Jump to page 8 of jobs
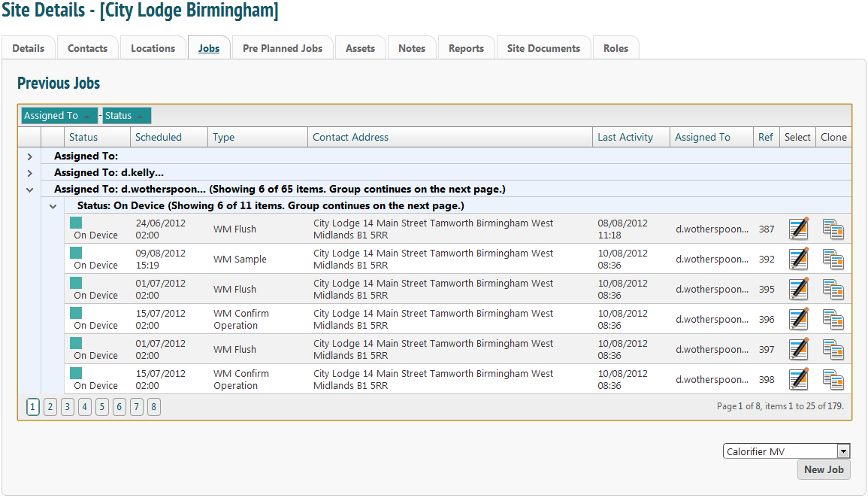This screenshot has width=868, height=498. (154, 406)
